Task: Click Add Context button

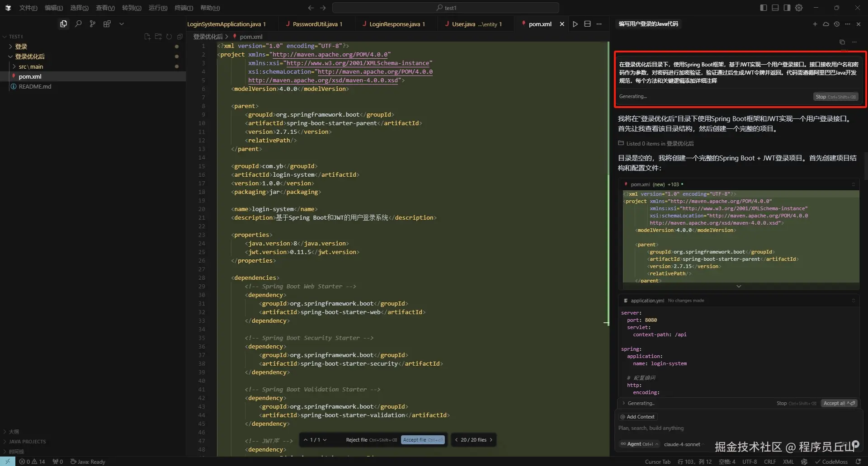Action: (637, 417)
